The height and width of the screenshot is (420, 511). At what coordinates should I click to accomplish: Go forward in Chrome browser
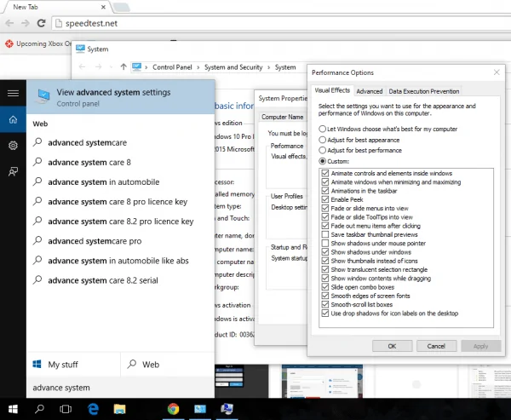tap(25, 23)
